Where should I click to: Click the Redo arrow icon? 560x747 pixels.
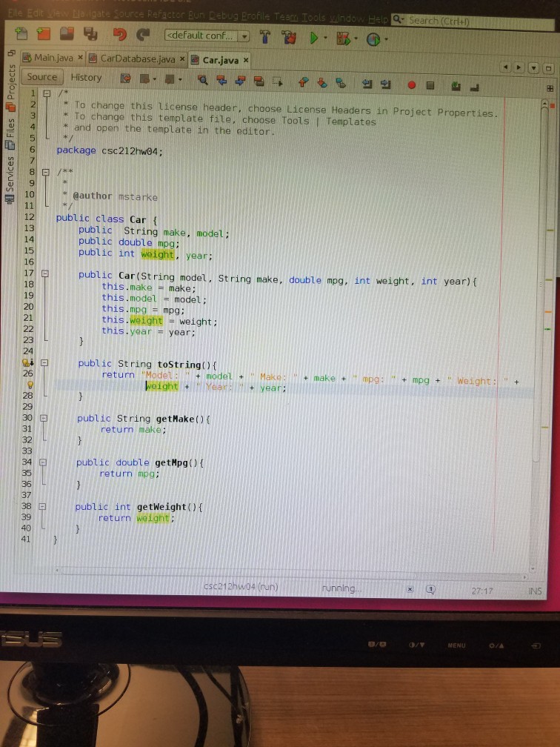point(142,34)
